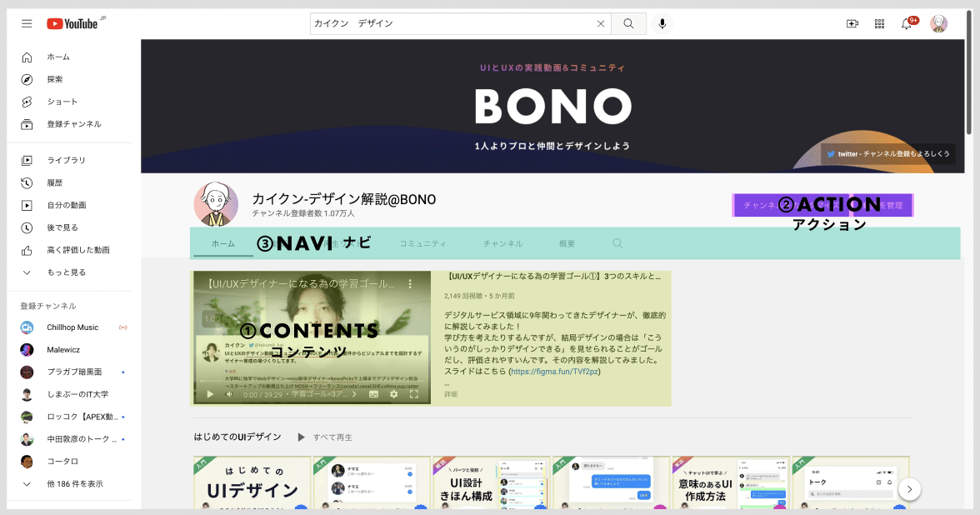
Task: Open the create video icon
Action: coord(852,23)
